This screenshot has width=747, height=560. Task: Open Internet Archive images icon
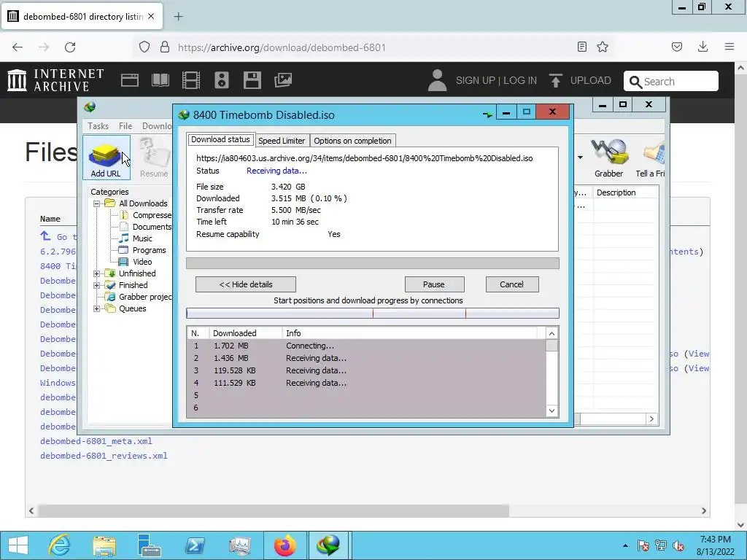point(283,80)
